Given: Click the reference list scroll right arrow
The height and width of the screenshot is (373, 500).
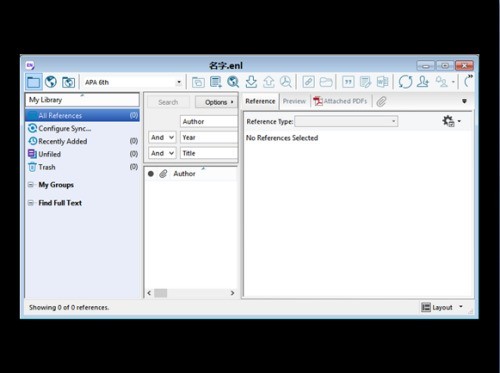Looking at the screenshot, I should click(232, 293).
